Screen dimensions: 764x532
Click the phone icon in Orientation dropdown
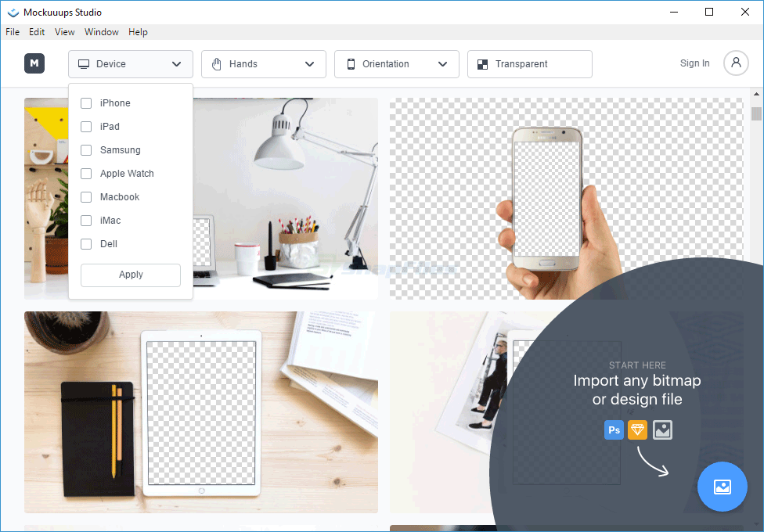(x=351, y=64)
